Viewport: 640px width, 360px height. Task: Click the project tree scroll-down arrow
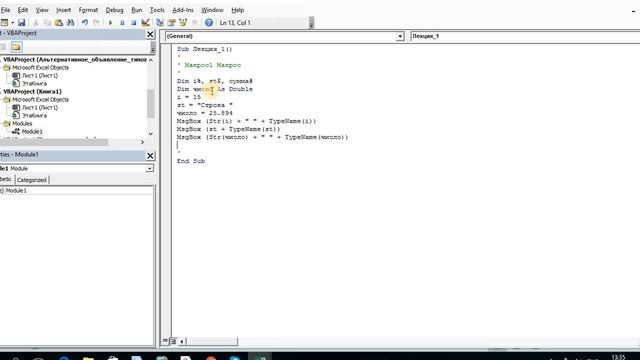click(151, 133)
